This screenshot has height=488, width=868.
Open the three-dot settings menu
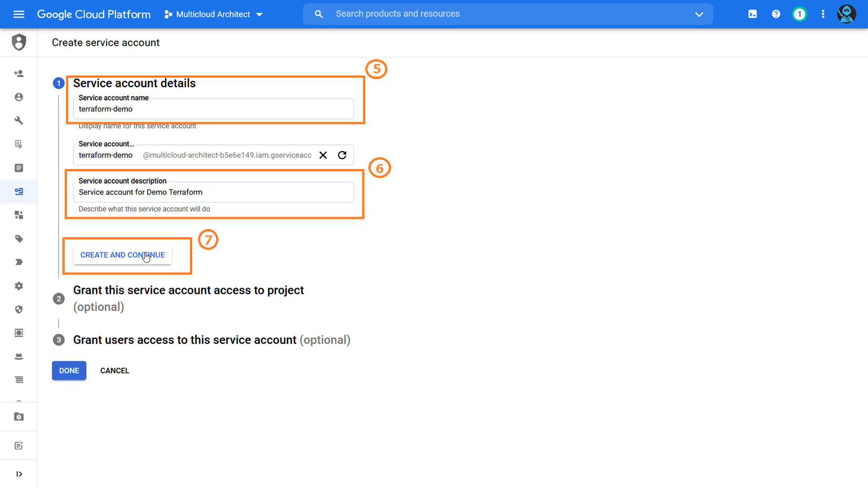coord(823,14)
